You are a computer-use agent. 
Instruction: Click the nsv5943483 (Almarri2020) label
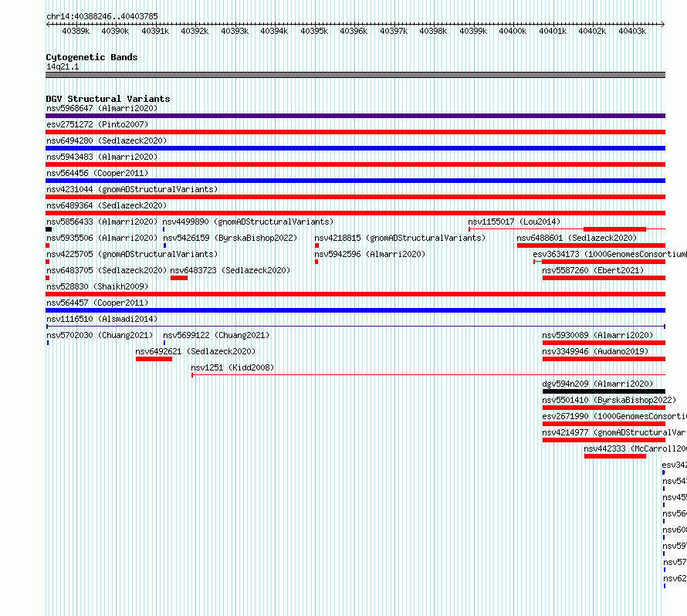[x=102, y=157]
